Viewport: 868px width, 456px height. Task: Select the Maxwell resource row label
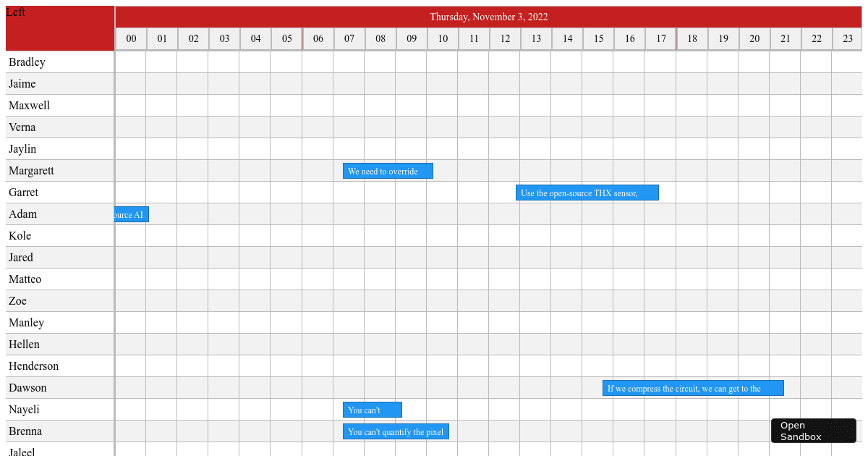pyautogui.click(x=60, y=106)
